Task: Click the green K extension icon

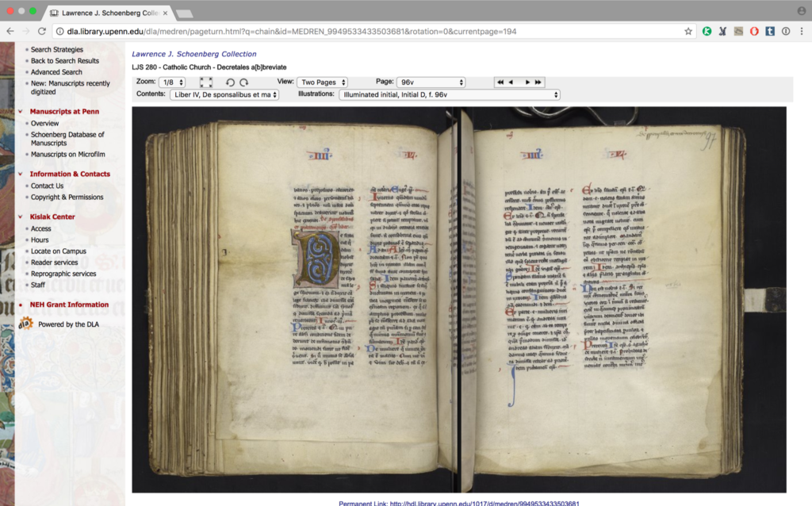Action: point(707,32)
